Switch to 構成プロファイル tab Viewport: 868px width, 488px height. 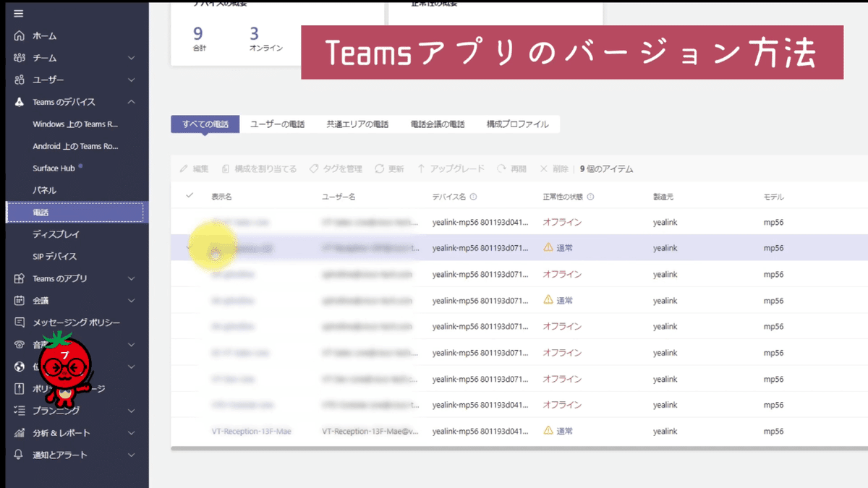[517, 124]
